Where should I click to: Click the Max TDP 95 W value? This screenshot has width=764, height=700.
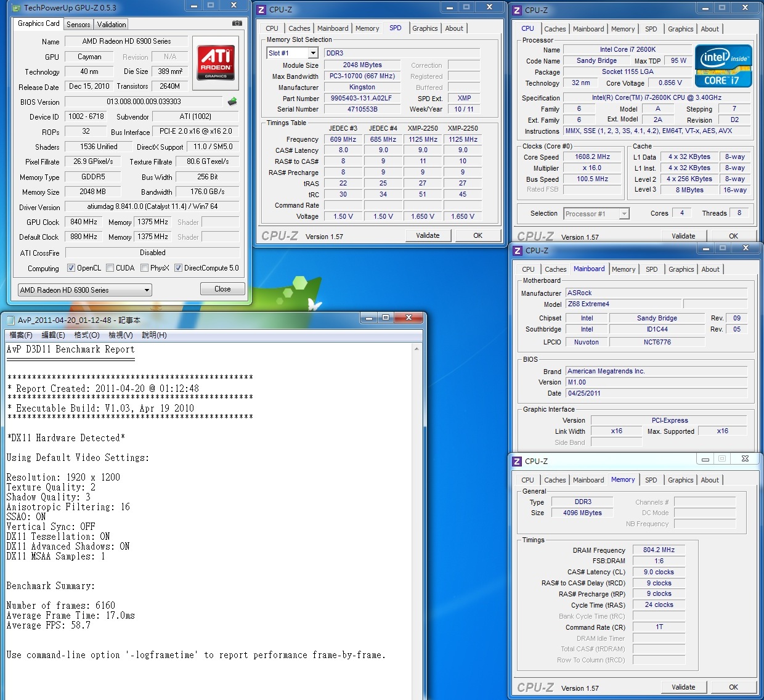pyautogui.click(x=678, y=60)
